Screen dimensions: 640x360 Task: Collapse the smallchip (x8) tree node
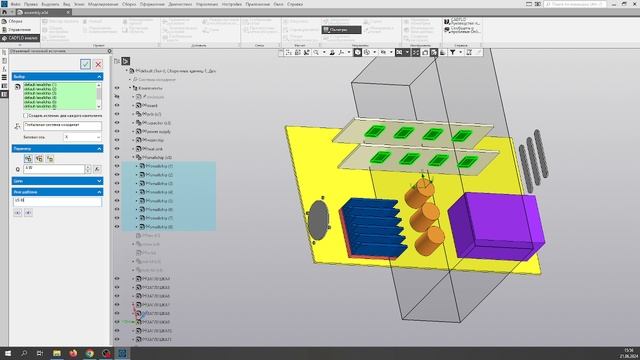133,157
